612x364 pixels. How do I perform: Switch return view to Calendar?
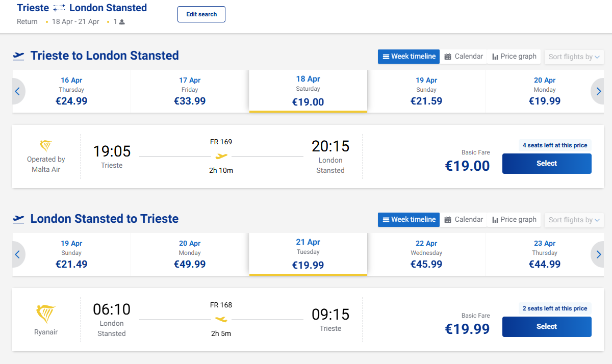coord(463,220)
